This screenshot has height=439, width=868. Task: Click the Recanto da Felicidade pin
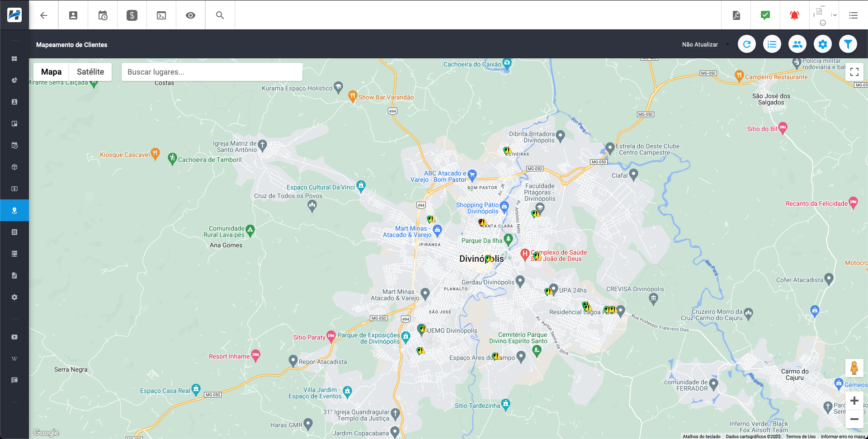tap(854, 202)
